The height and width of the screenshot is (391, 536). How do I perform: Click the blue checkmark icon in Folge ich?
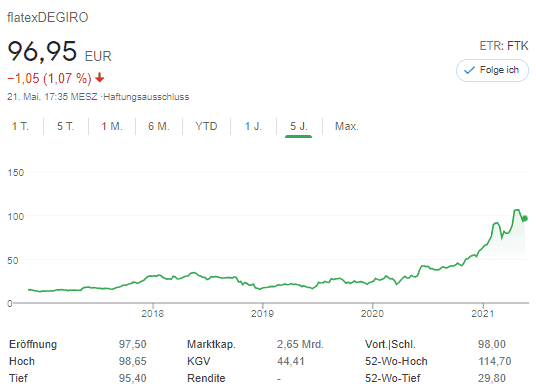(469, 70)
